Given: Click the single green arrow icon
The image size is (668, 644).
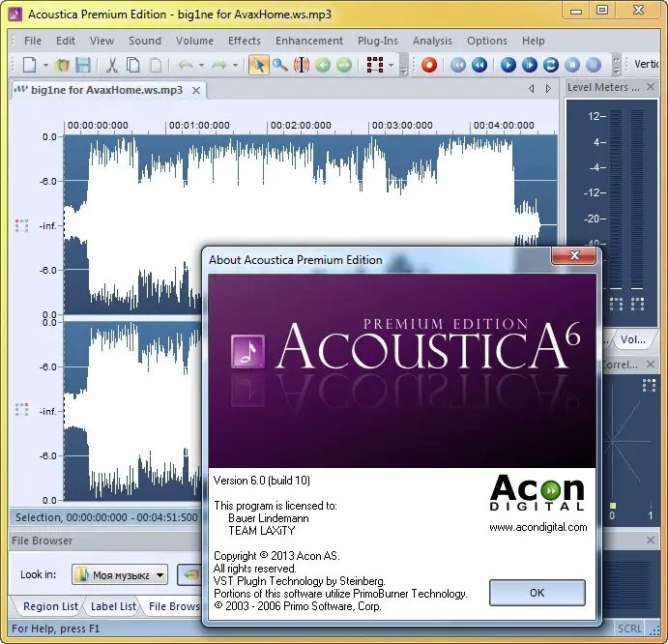Looking at the screenshot, I should pos(323,65).
